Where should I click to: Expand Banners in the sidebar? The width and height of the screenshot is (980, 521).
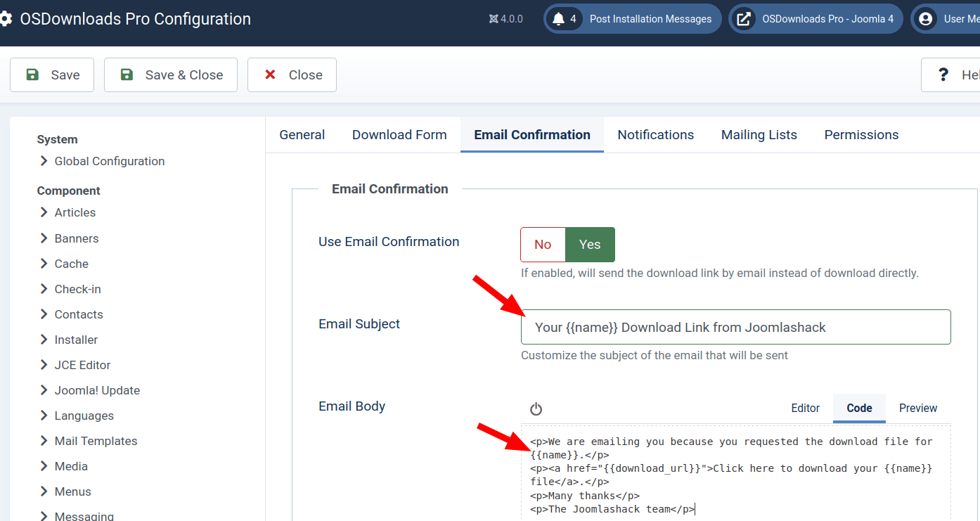[70, 238]
